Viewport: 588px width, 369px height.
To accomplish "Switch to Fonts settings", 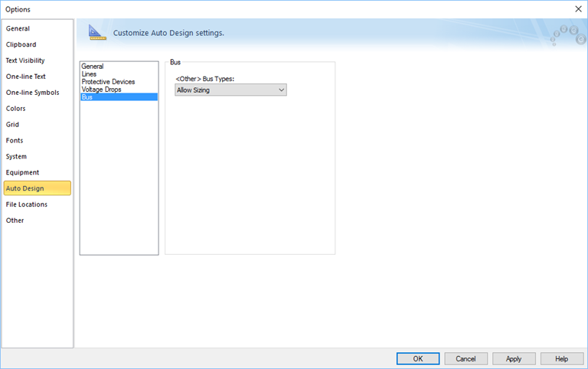I will coord(15,141).
